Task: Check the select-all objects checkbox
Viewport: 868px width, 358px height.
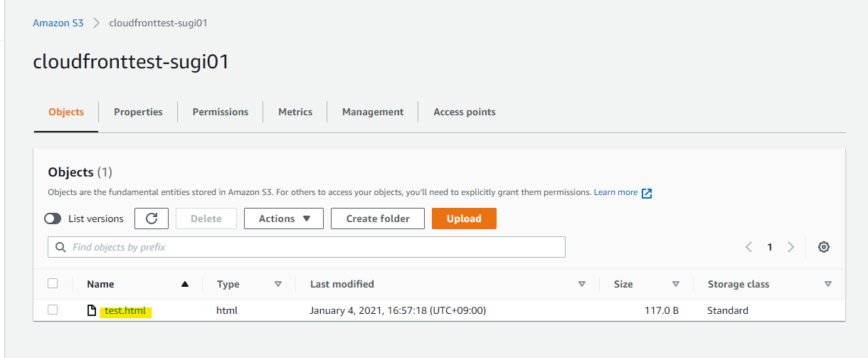Action: [x=53, y=283]
